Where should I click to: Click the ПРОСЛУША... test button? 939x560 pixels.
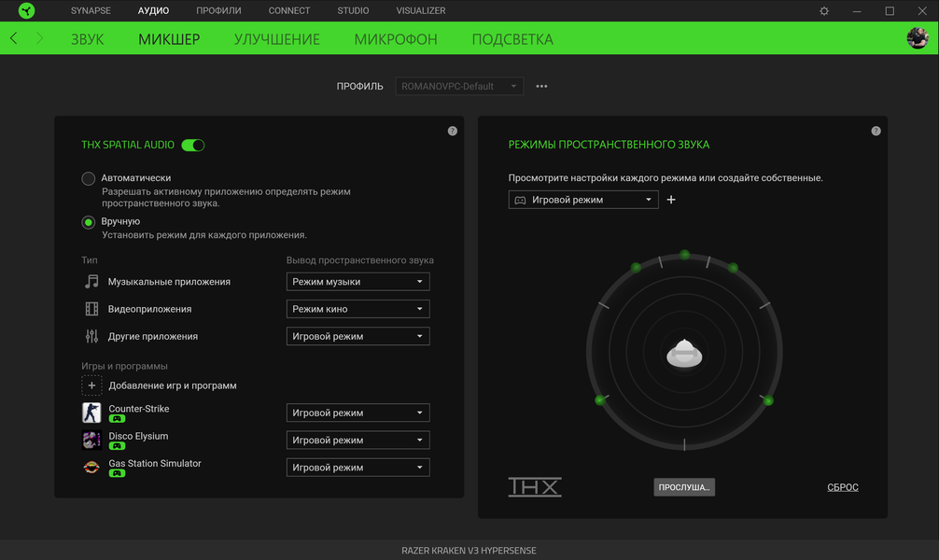click(684, 487)
